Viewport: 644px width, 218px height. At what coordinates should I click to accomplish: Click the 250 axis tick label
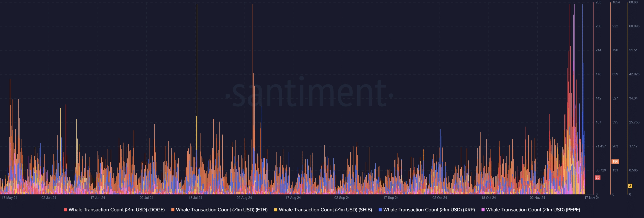click(x=598, y=26)
